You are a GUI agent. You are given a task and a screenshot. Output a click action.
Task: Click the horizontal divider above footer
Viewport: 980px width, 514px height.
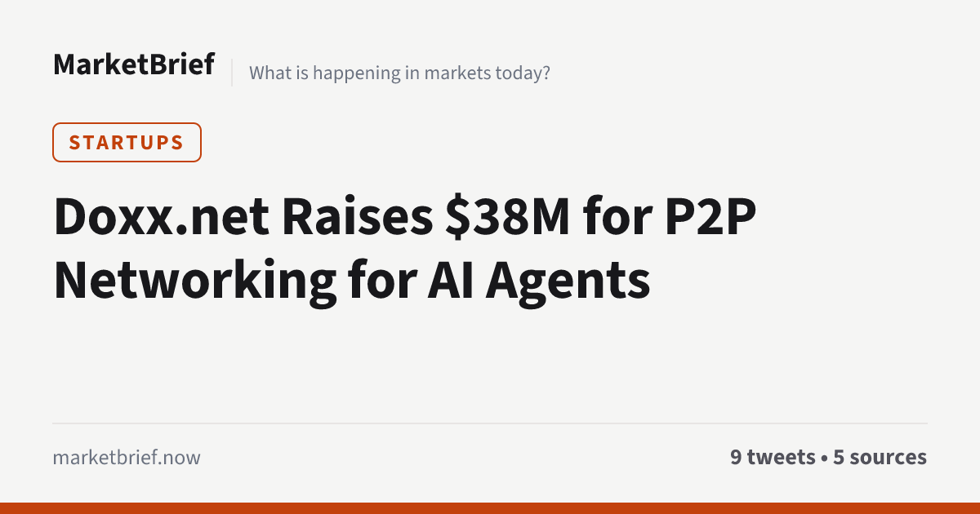[490, 423]
